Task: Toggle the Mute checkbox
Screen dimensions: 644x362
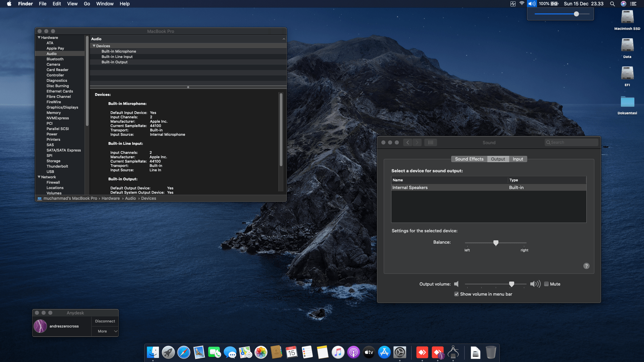Action: (546, 284)
